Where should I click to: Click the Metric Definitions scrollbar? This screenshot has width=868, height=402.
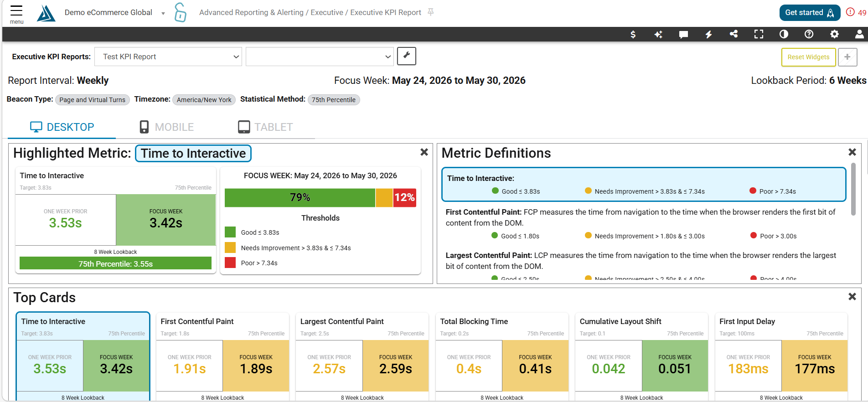[x=853, y=189]
